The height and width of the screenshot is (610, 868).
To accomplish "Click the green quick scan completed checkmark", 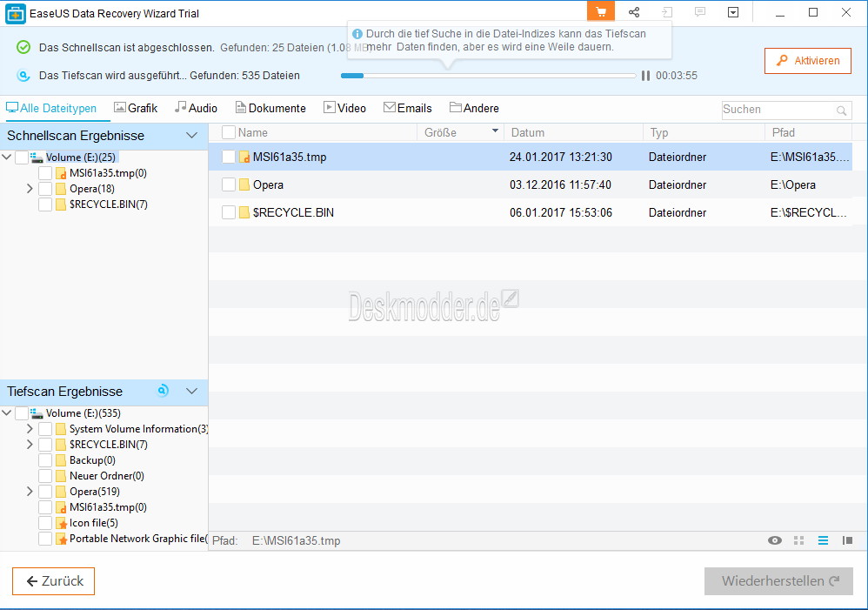I will pyautogui.click(x=23, y=47).
